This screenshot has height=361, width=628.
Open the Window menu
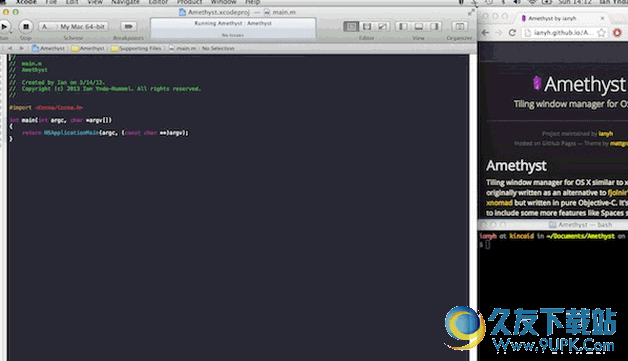point(223,2)
